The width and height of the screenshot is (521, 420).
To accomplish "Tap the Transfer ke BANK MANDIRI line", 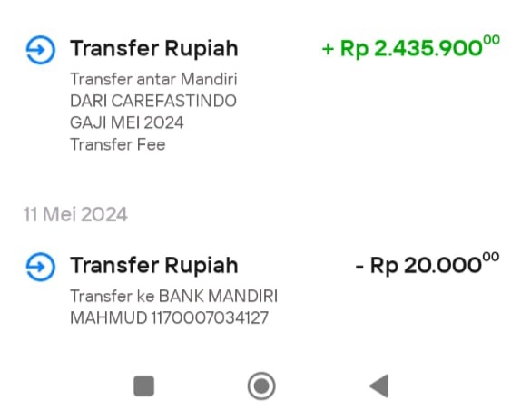I will 173,296.
